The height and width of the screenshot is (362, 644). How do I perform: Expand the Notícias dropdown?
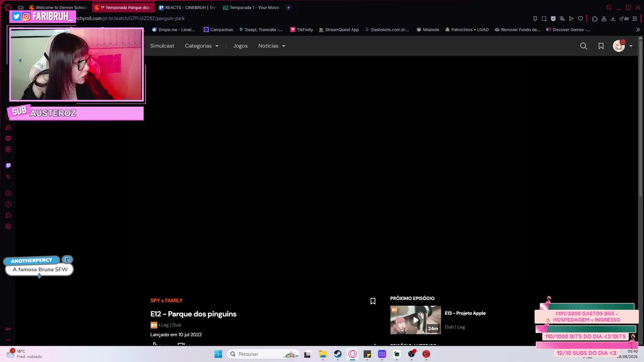click(x=272, y=46)
